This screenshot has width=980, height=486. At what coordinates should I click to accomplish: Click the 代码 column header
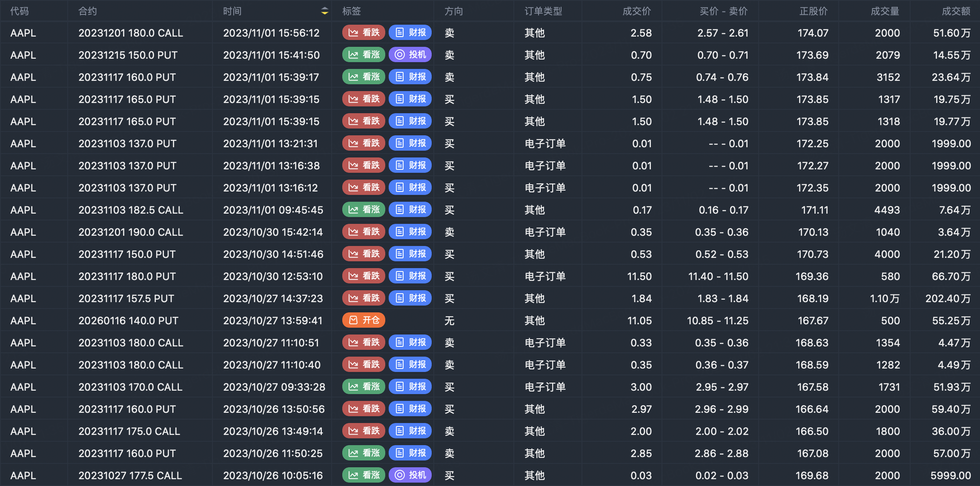(20, 11)
